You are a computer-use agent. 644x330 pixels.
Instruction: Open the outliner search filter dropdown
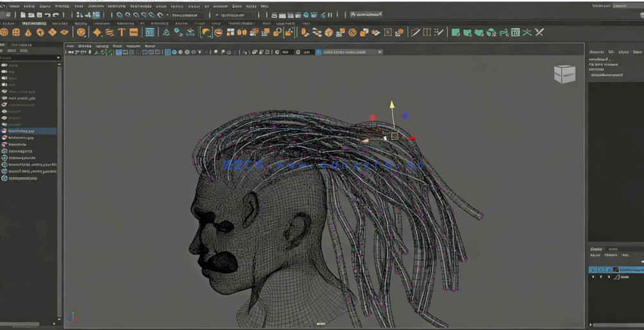58,58
